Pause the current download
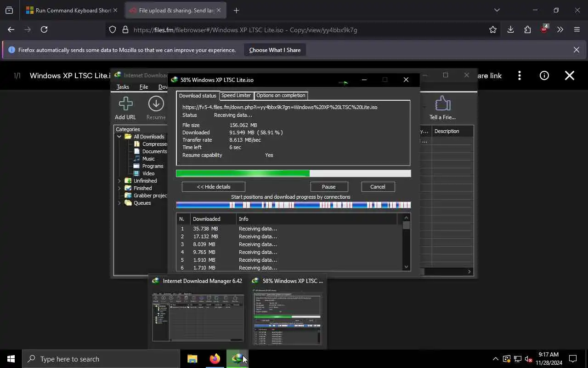588x368 pixels. 329,187
